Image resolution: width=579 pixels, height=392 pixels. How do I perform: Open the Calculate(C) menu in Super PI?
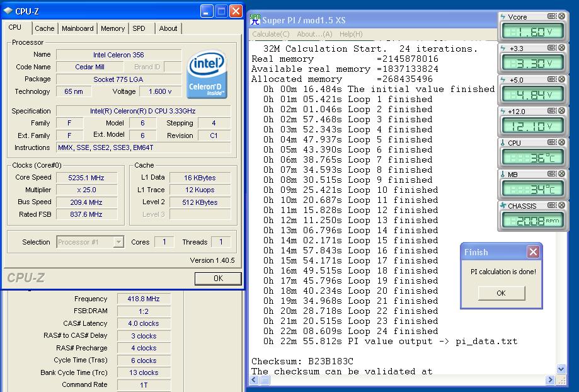pos(271,34)
